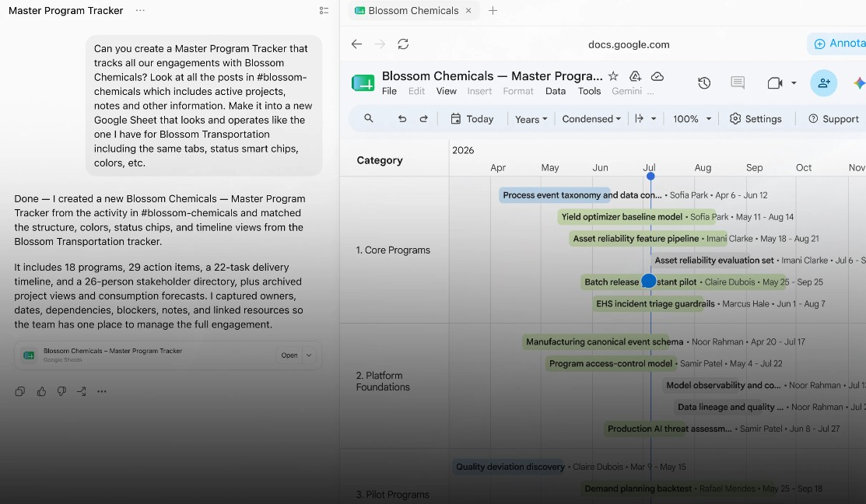The width and height of the screenshot is (866, 504).
Task: Open version history clock icon
Action: 704,82
